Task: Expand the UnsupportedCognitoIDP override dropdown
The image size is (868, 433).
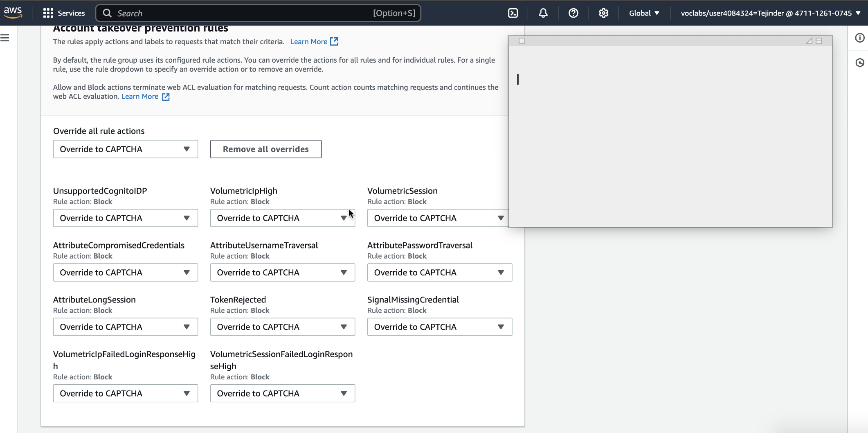Action: [125, 218]
